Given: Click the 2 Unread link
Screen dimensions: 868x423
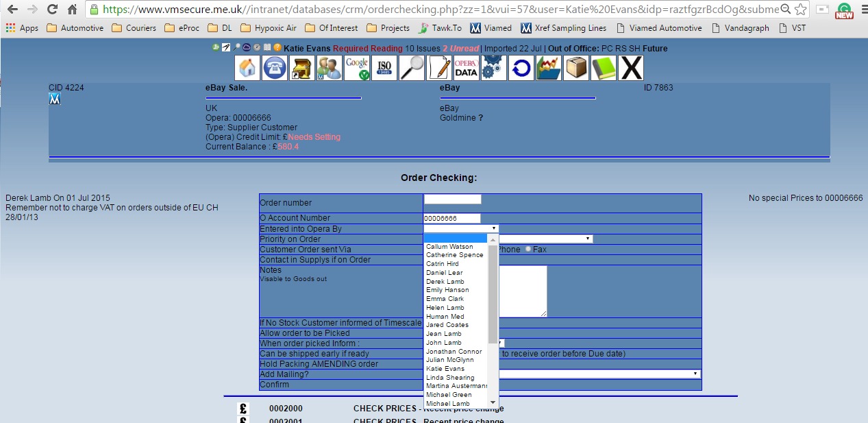Looking at the screenshot, I should pyautogui.click(x=459, y=49).
